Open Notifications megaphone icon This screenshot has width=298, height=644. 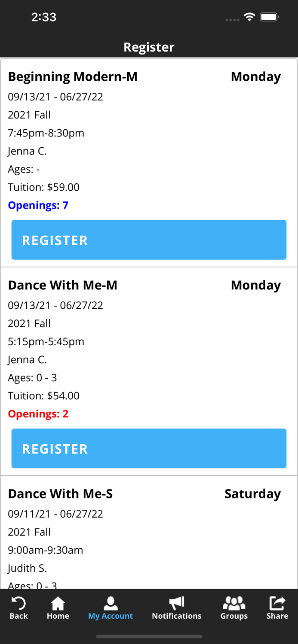click(177, 603)
